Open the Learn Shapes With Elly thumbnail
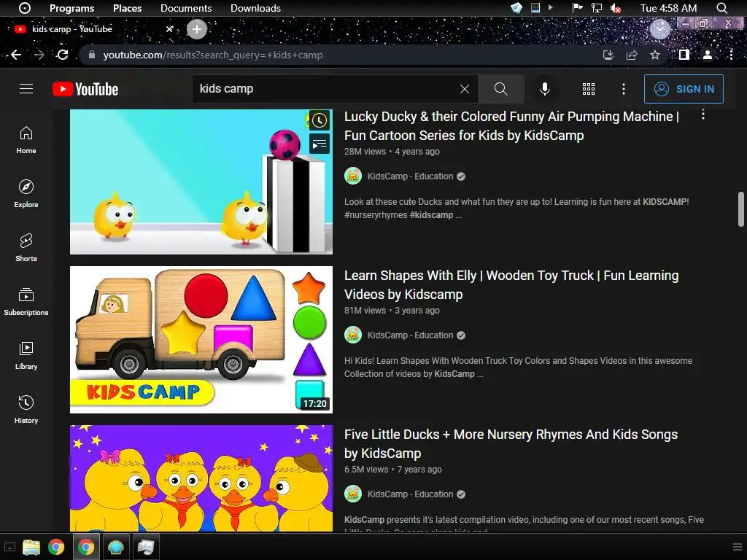Viewport: 747px width, 560px height. click(x=201, y=340)
